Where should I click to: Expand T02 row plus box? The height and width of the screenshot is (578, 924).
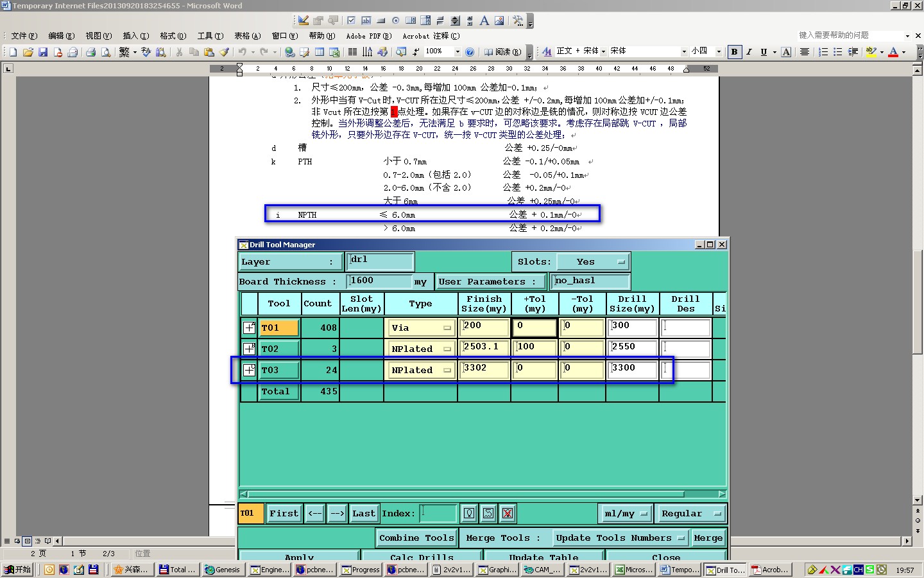tap(249, 349)
